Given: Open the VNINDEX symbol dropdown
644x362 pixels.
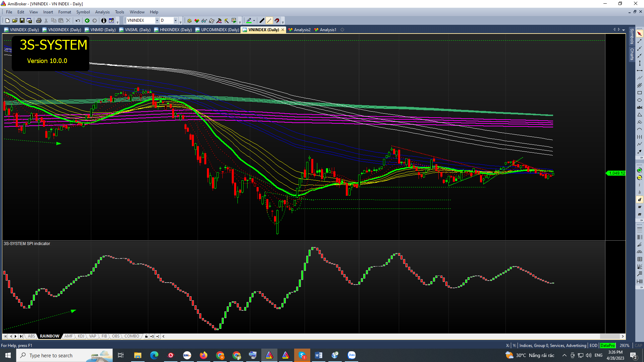Looking at the screenshot, I should (x=157, y=21).
